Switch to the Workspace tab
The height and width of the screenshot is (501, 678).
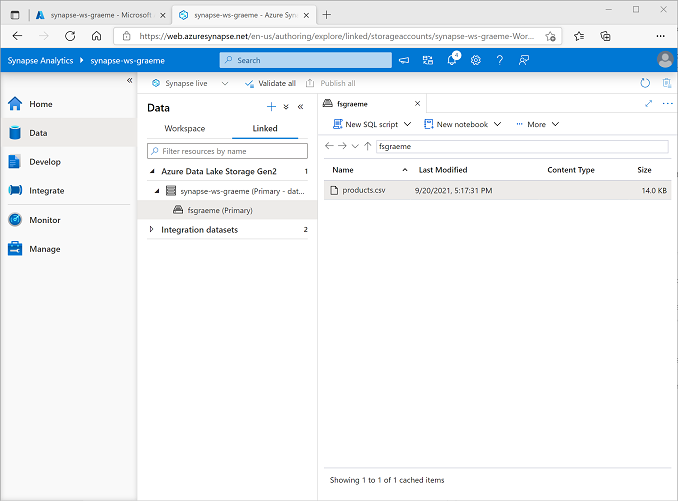coord(185,128)
